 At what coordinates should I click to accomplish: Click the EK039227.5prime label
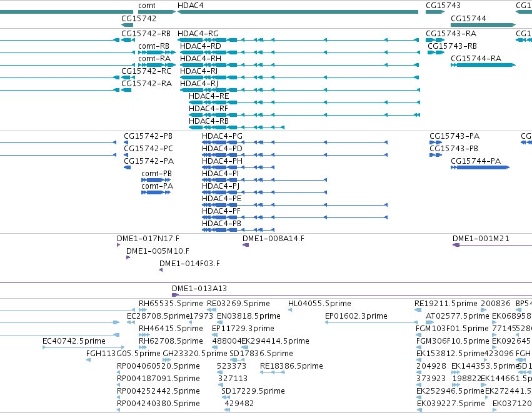pos(451,404)
